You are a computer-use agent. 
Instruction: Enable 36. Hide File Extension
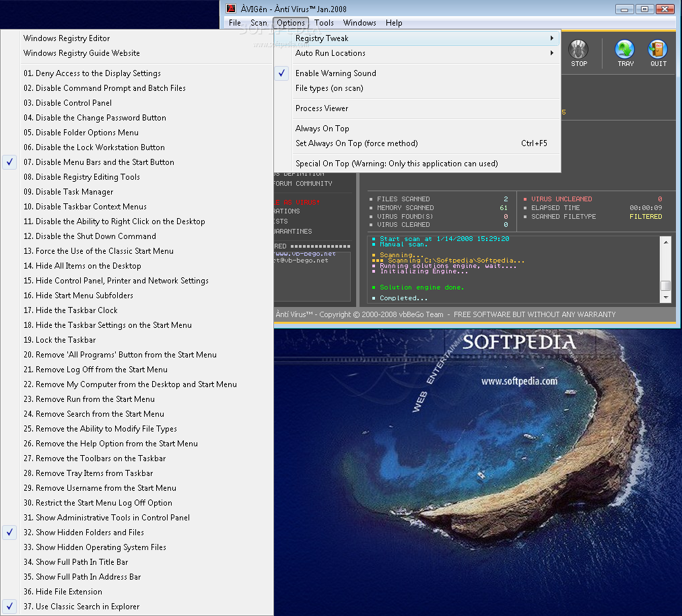coord(137,591)
